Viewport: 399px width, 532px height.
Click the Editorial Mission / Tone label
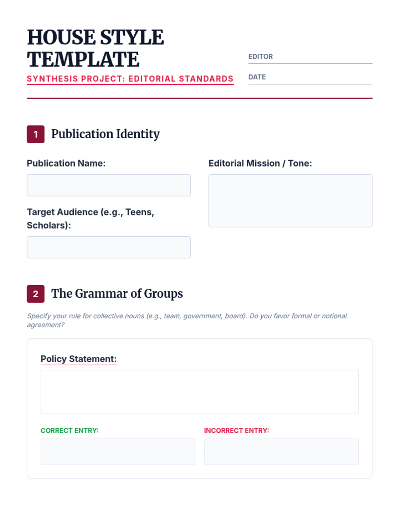pos(260,163)
